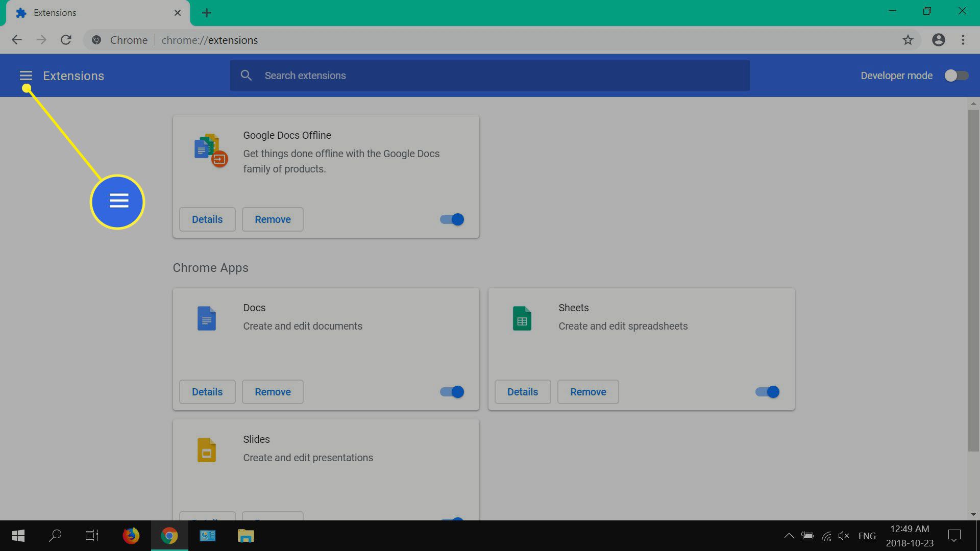Screen dimensions: 980x551
Task: Remove the Sheets app
Action: 588,392
